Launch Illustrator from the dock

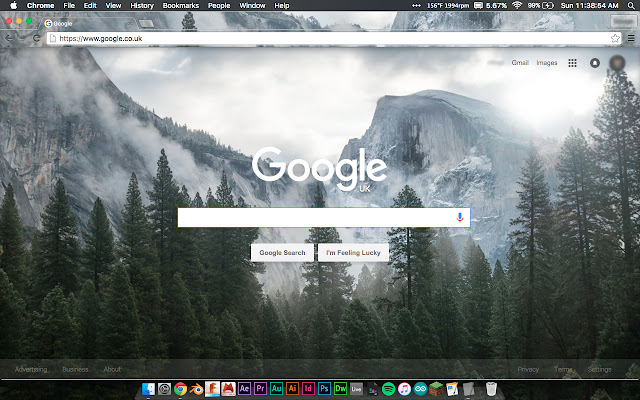(292, 389)
